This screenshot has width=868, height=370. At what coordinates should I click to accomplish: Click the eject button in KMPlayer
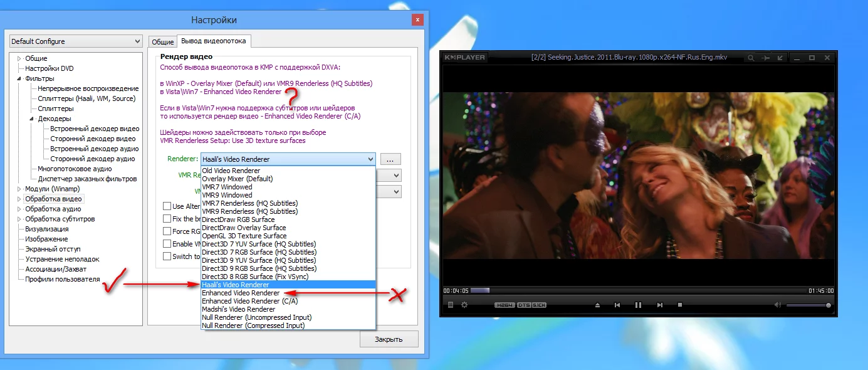tap(597, 305)
